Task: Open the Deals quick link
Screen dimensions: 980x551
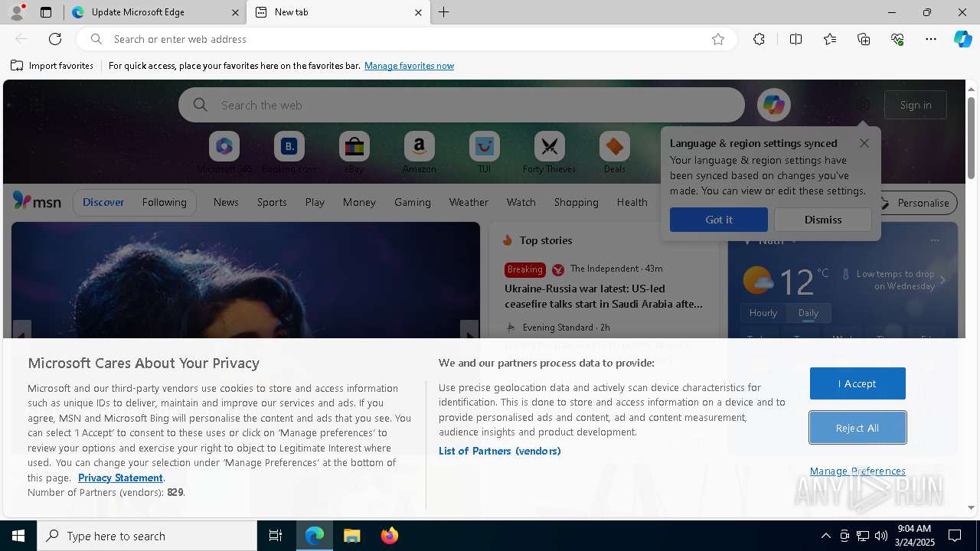Action: click(x=614, y=152)
